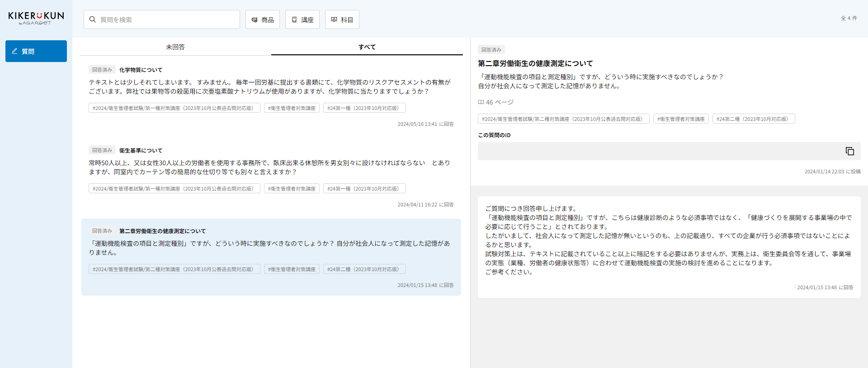Click #衛生管理者対策講座 tag in the detail panel
Viewport: 868px width, 368px height.
(x=681, y=119)
